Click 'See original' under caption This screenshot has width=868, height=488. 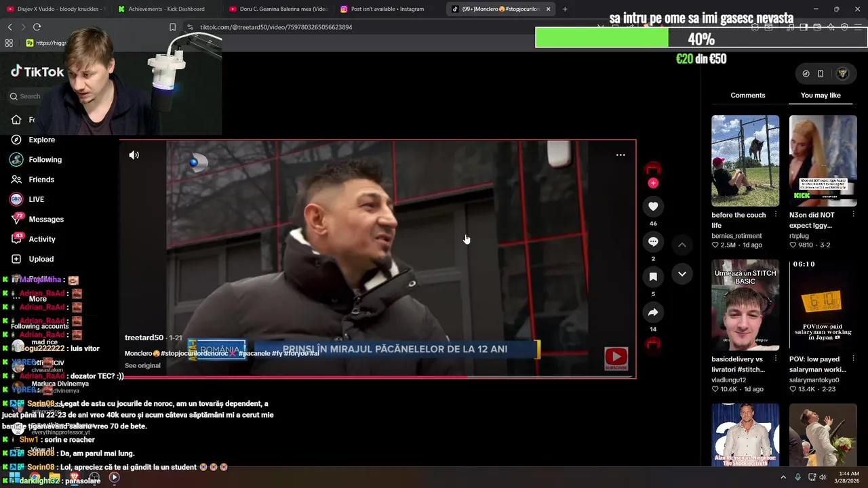click(x=142, y=365)
